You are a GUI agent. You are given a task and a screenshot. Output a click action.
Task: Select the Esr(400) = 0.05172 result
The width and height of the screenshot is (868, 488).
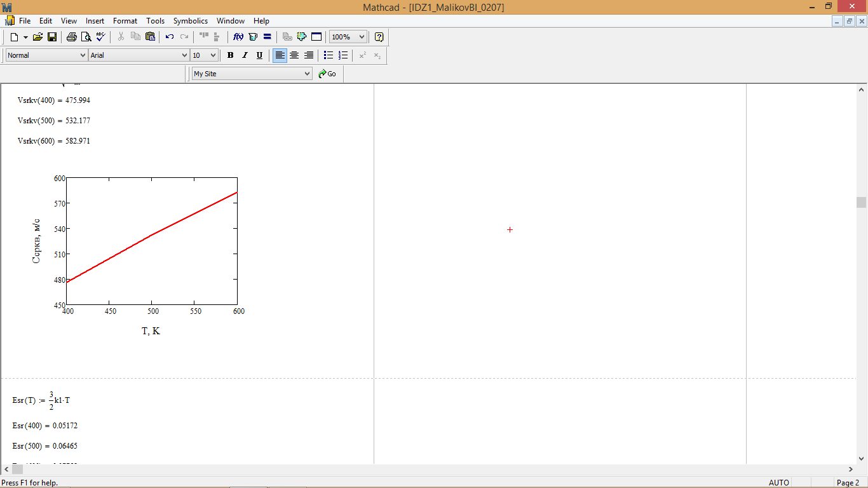pos(45,426)
